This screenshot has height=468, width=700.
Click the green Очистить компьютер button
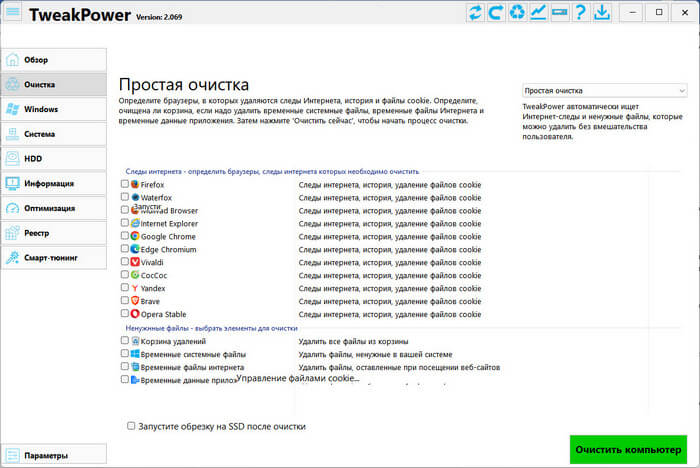(628, 450)
